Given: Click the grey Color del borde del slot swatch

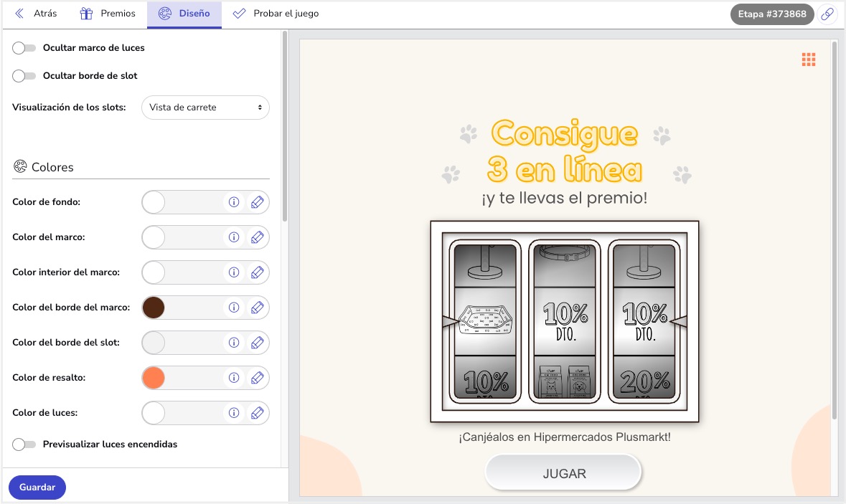Looking at the screenshot, I should [154, 342].
